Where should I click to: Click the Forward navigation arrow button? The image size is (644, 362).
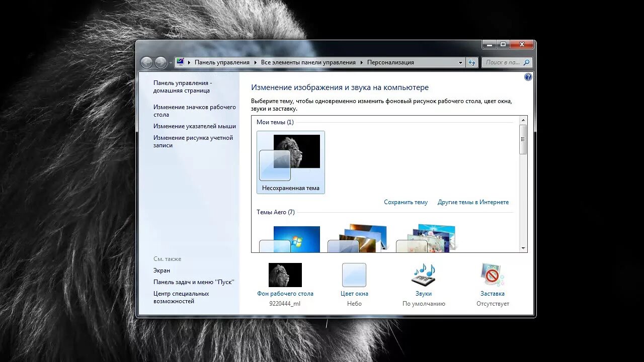click(160, 62)
